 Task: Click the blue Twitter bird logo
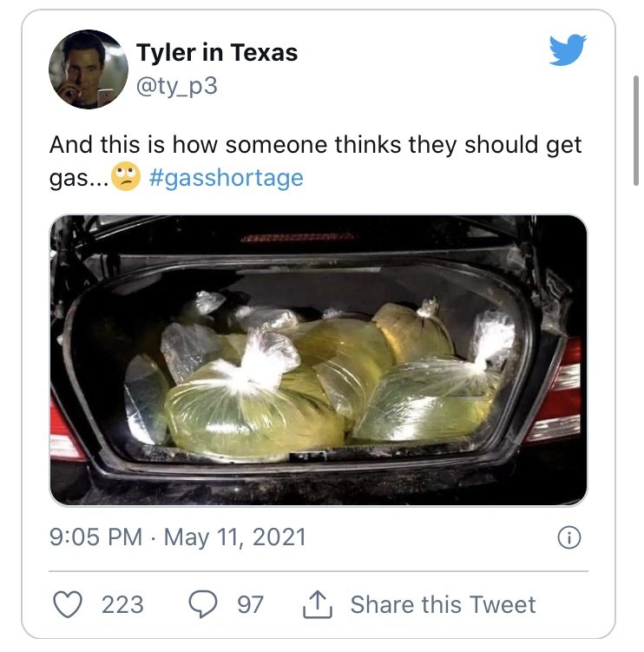coord(568,49)
